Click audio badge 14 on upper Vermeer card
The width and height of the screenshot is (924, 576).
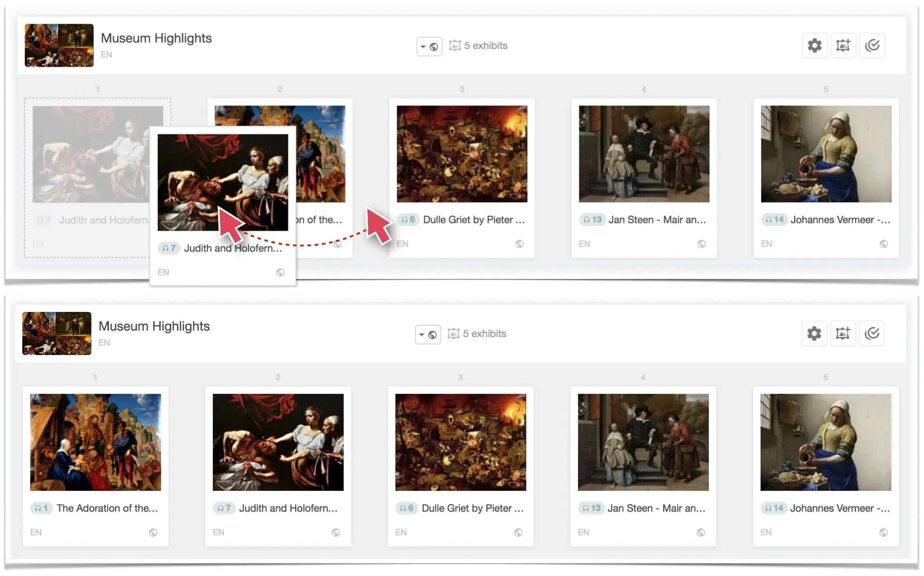click(x=774, y=220)
